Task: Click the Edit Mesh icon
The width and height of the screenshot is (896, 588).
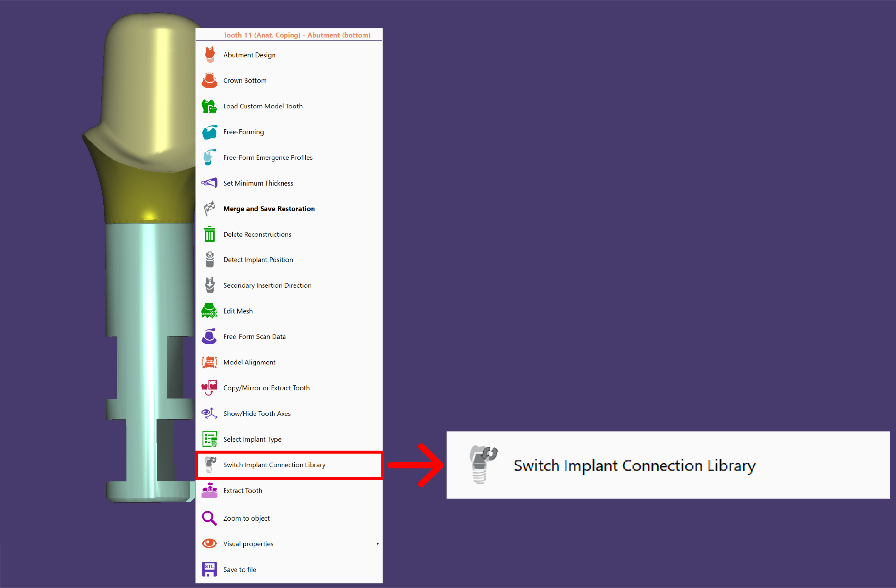Action: (210, 311)
